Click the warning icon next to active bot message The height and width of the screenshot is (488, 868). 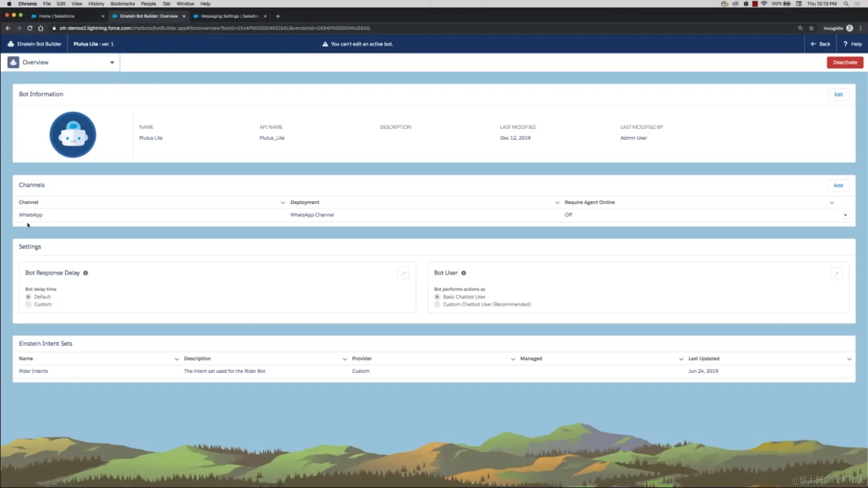click(x=325, y=44)
